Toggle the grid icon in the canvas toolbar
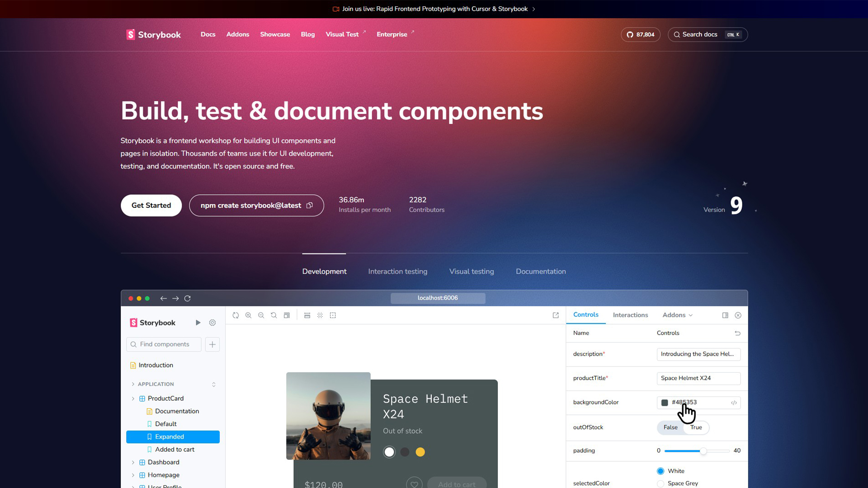This screenshot has height=488, width=868. pos(320,315)
